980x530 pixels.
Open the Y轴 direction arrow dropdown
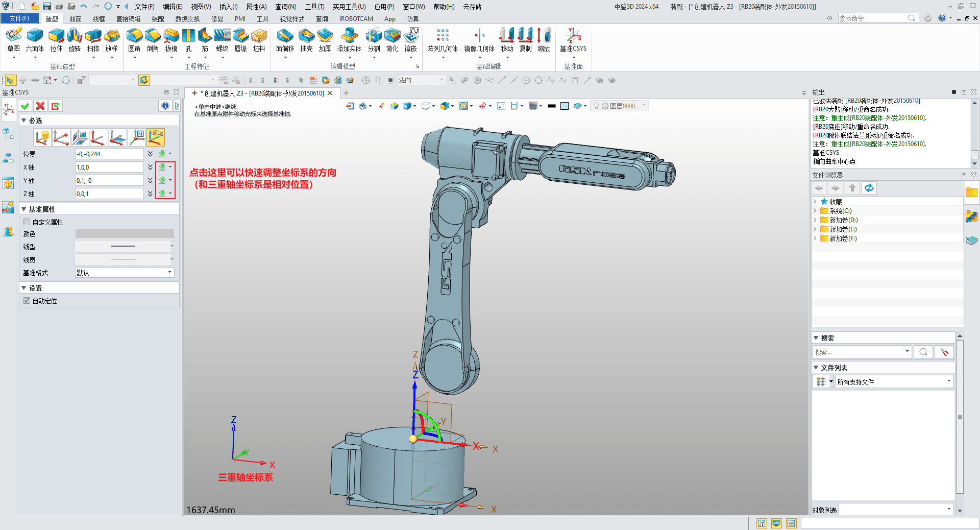(x=170, y=180)
